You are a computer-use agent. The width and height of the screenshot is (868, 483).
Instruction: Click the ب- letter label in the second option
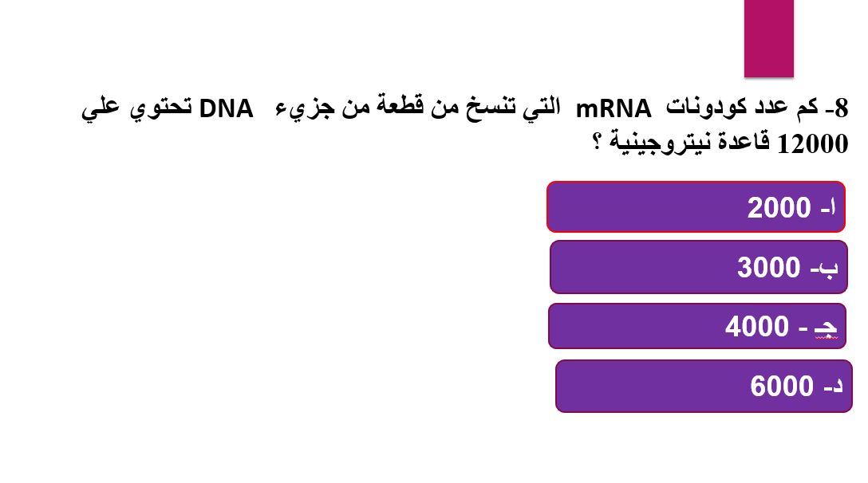pos(824,269)
